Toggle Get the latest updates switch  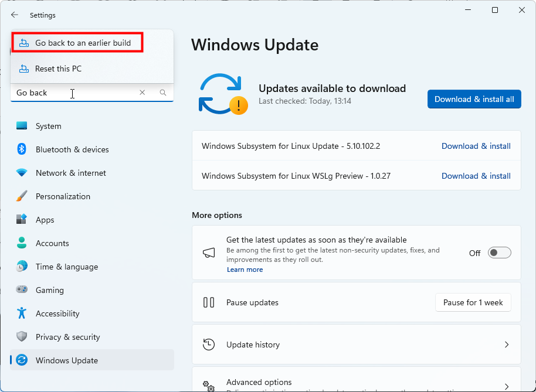coord(500,253)
